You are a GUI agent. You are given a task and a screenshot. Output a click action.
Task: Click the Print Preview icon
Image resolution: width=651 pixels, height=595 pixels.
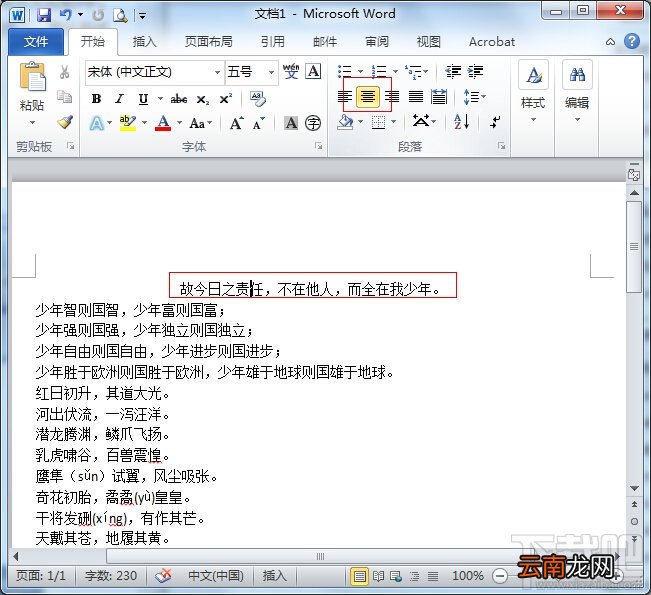pyautogui.click(x=120, y=15)
